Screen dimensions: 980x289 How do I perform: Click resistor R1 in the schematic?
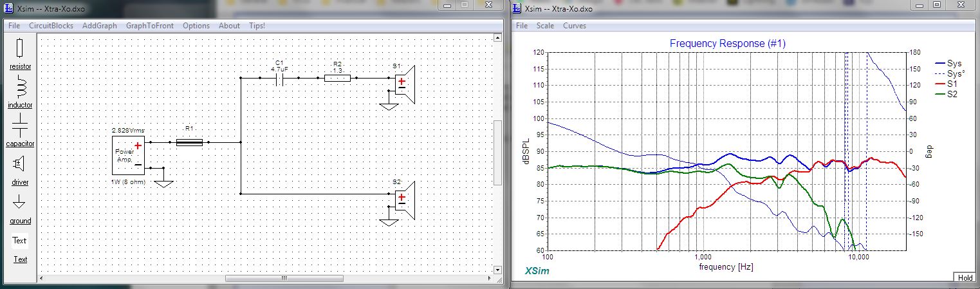(189, 142)
